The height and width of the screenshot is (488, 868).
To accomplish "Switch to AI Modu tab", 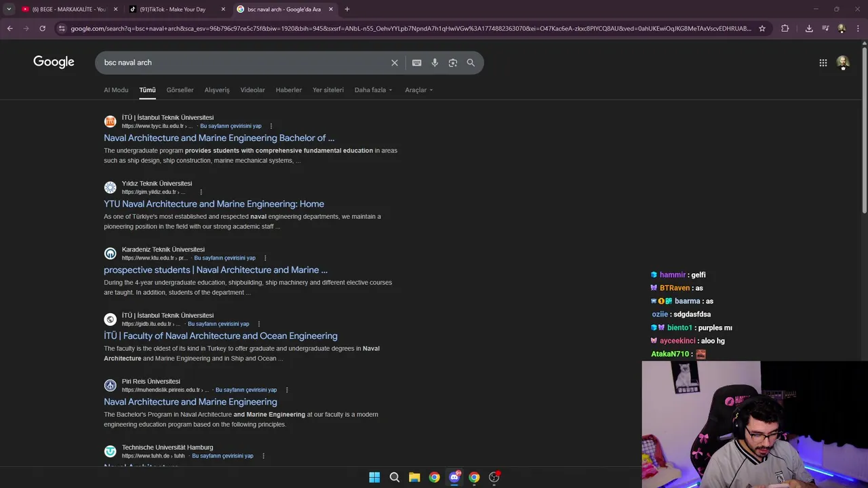I will pyautogui.click(x=116, y=89).
